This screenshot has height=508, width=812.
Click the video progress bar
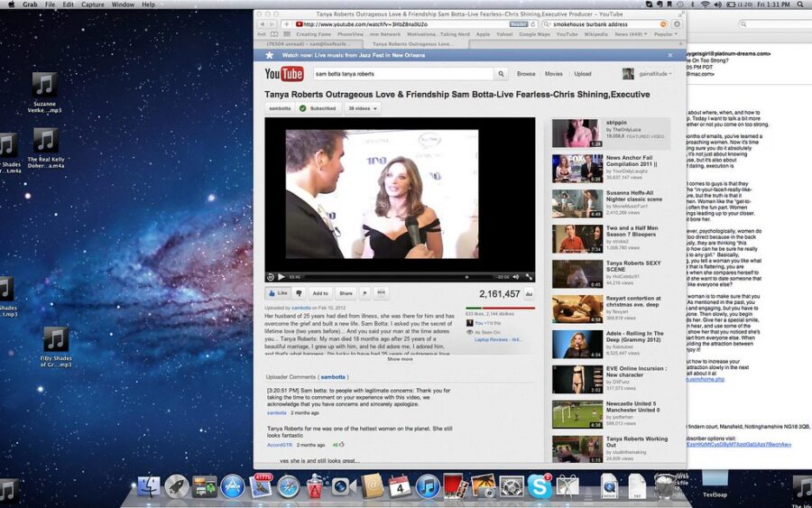point(398,277)
